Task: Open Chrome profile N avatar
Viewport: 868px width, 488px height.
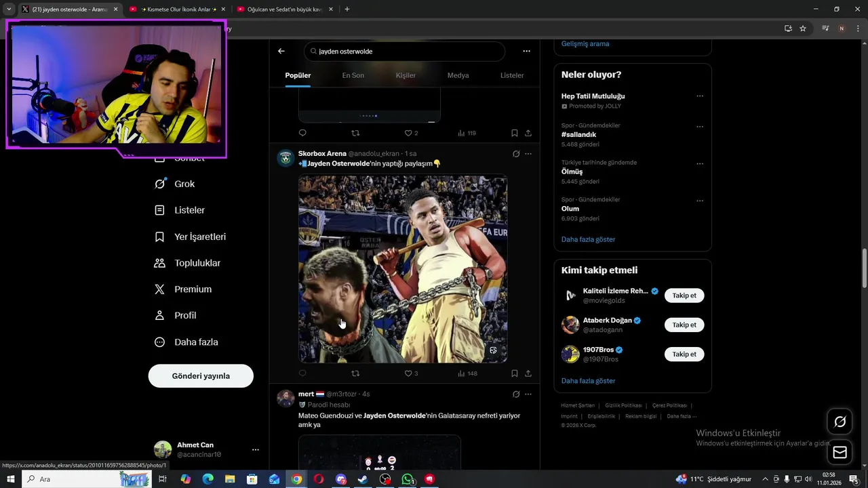Action: tap(842, 28)
